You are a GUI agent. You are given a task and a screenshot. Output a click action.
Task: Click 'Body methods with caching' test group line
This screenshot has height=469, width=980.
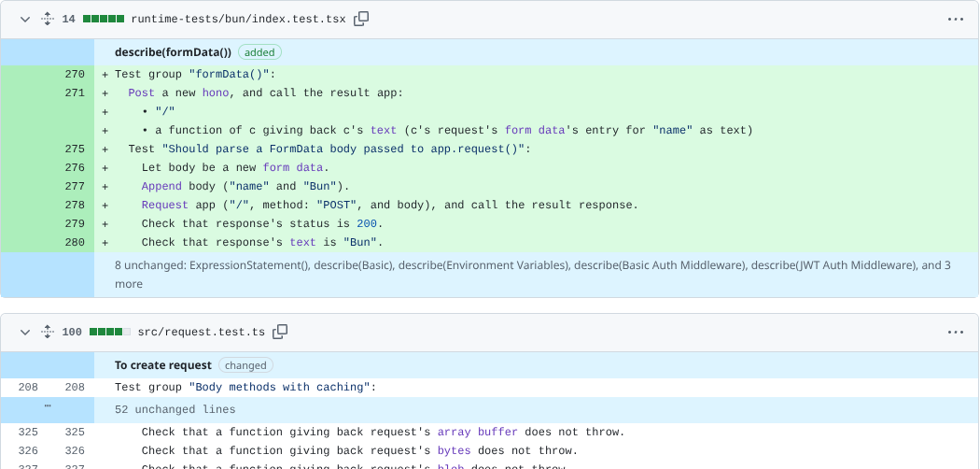246,389
